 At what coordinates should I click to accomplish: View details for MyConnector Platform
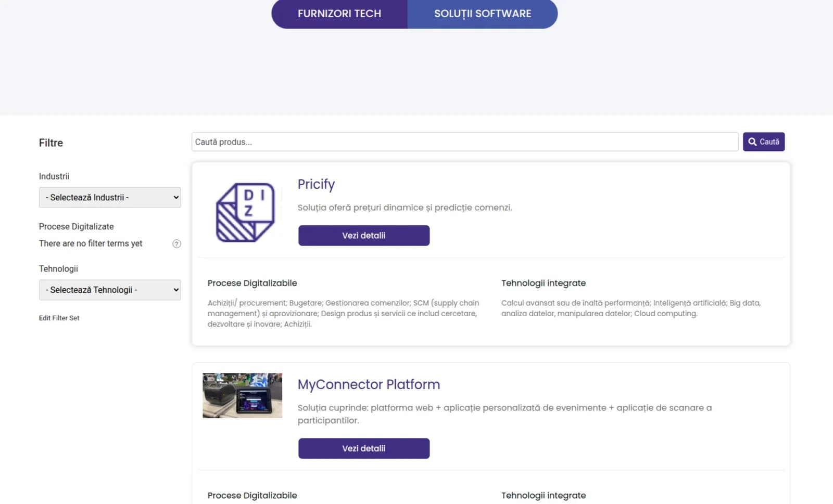pyautogui.click(x=364, y=448)
